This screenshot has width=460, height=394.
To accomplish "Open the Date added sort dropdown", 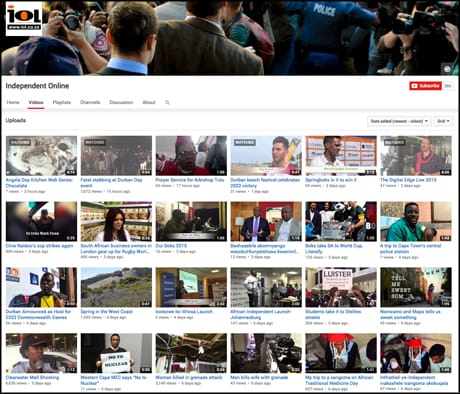I will [399, 121].
